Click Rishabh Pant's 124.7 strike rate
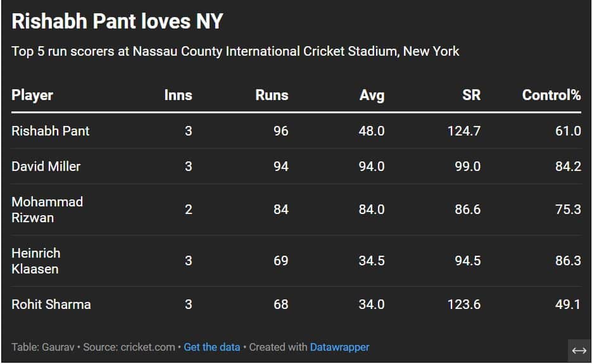The image size is (592, 364). pos(463,131)
